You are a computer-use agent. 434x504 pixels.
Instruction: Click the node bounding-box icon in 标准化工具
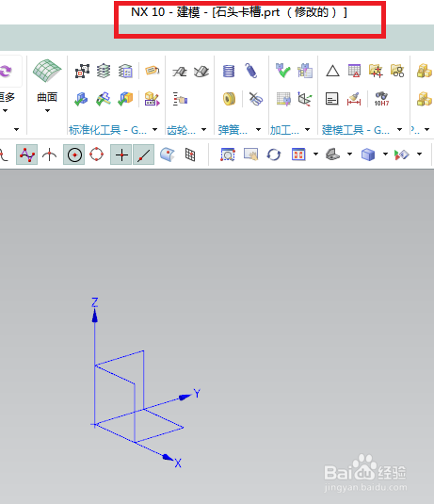(82, 71)
